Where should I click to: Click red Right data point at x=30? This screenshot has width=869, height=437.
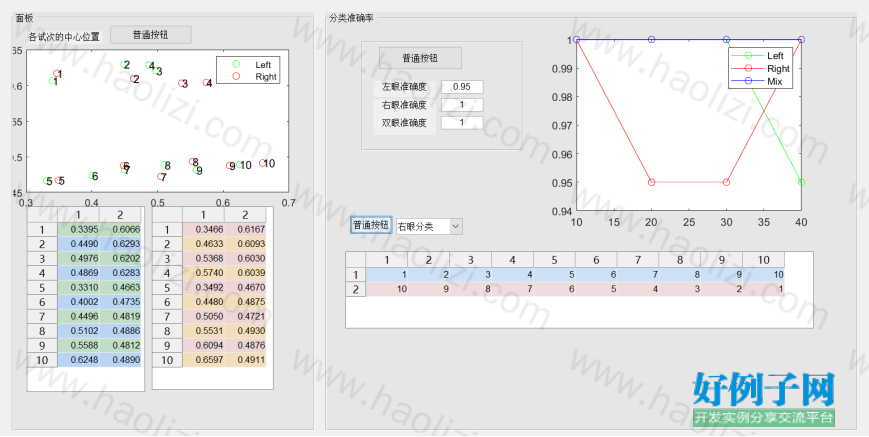point(727,182)
